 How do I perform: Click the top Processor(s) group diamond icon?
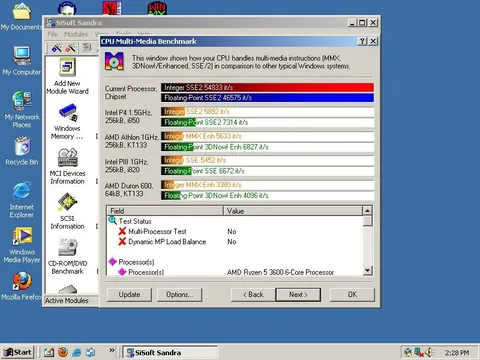113,262
